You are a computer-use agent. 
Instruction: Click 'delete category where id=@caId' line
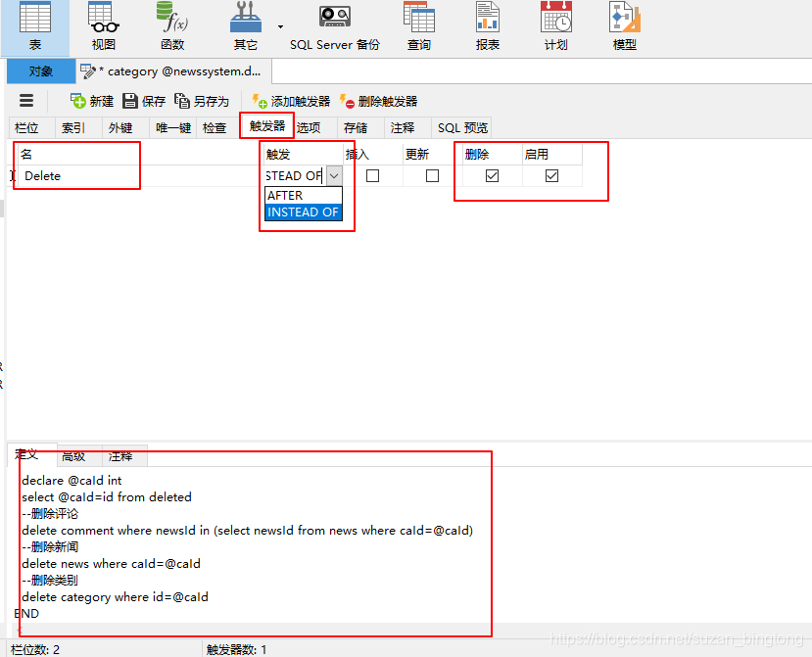point(115,597)
